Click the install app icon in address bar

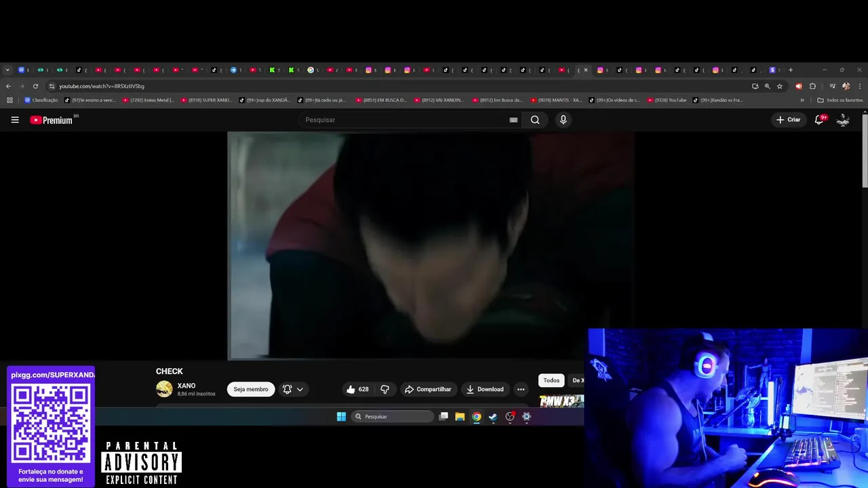(755, 86)
